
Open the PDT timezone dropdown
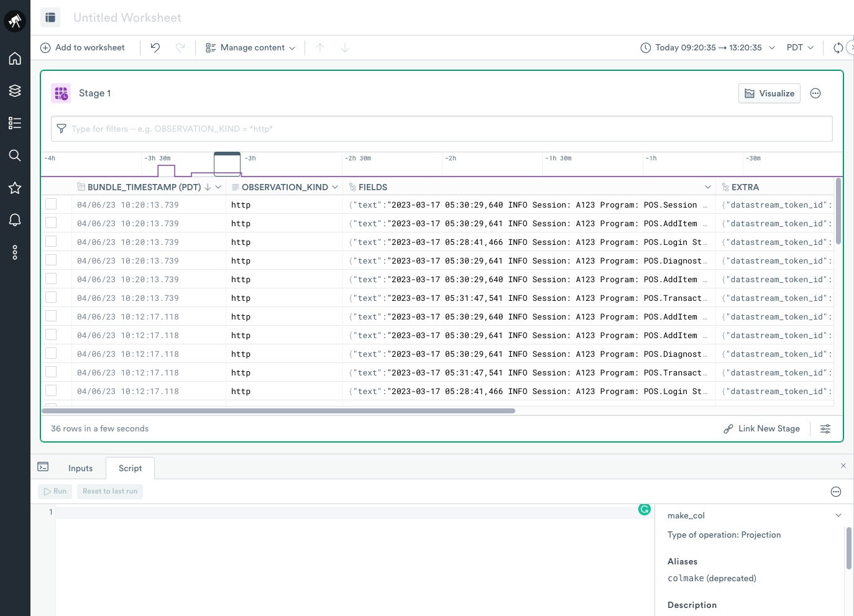800,48
